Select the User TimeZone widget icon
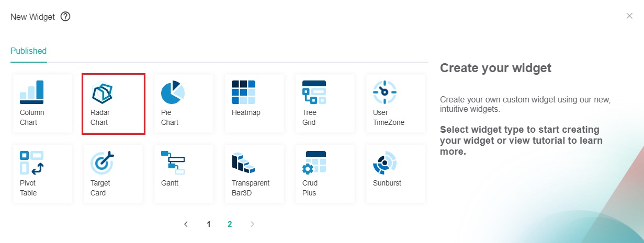The height and width of the screenshot is (243, 644). (x=385, y=92)
